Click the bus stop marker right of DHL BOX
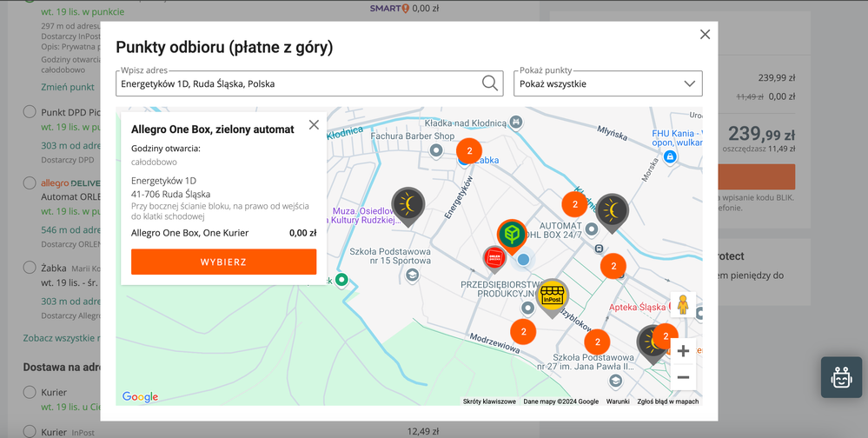Image resolution: width=868 pixels, height=438 pixels. click(x=599, y=249)
